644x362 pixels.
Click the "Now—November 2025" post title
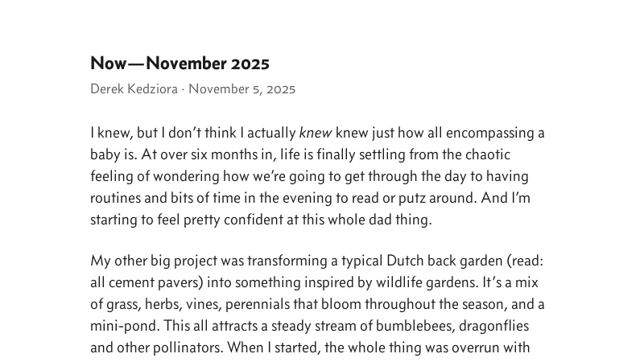point(180,64)
